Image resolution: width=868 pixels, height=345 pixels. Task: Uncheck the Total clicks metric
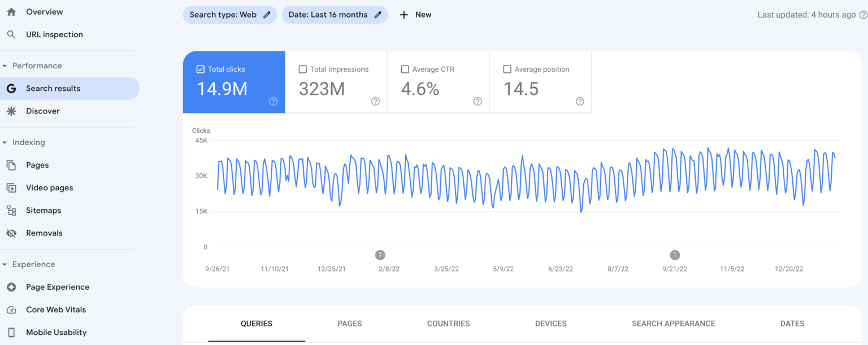pyautogui.click(x=200, y=69)
